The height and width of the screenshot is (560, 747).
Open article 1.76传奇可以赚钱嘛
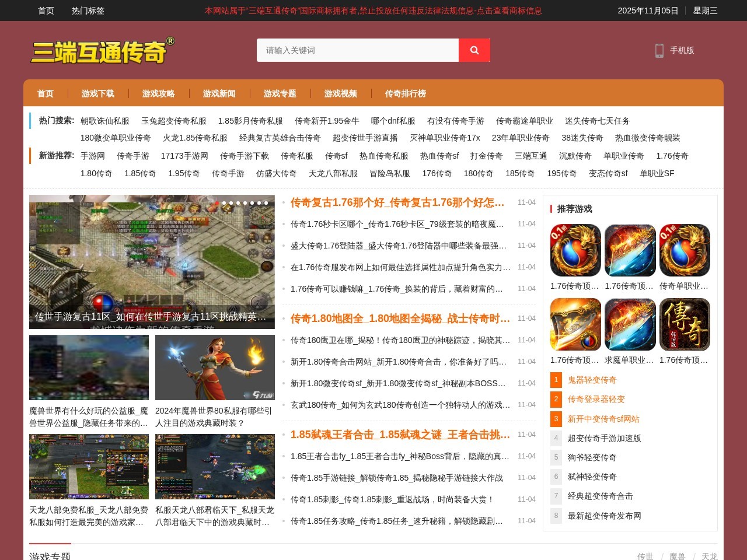(397, 289)
